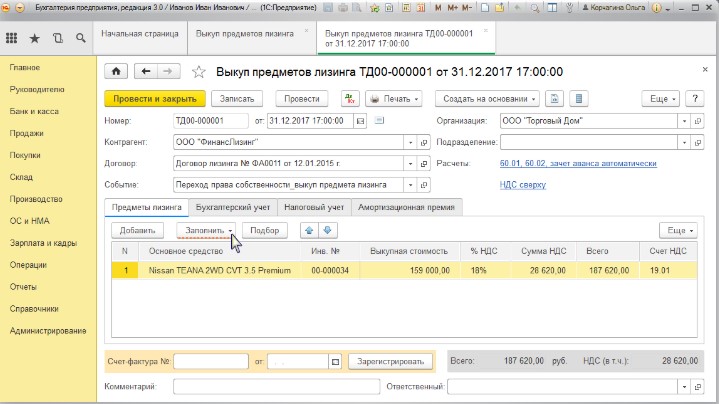Expand the Событие dropdown list

[x=411, y=184]
